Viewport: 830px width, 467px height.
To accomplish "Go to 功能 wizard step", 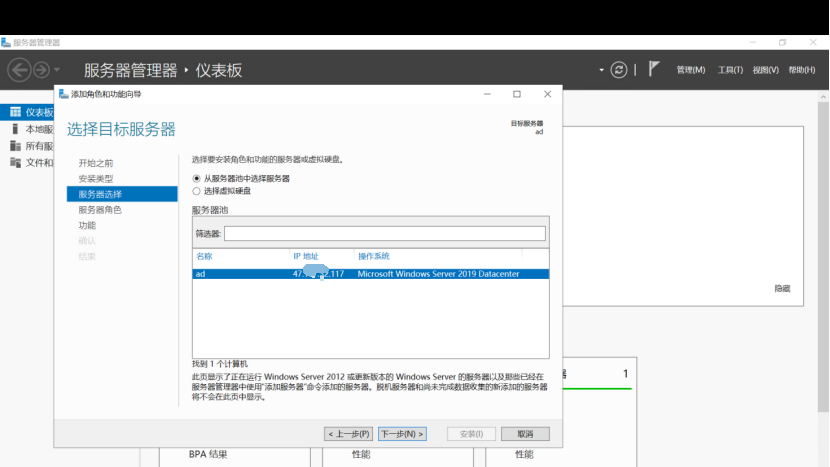I will pyautogui.click(x=87, y=225).
